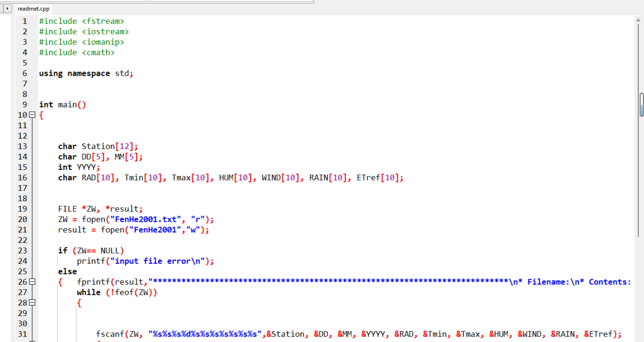Switch to the readmet.cpp tab
Screen dimensions: 644x342
tap(33, 9)
